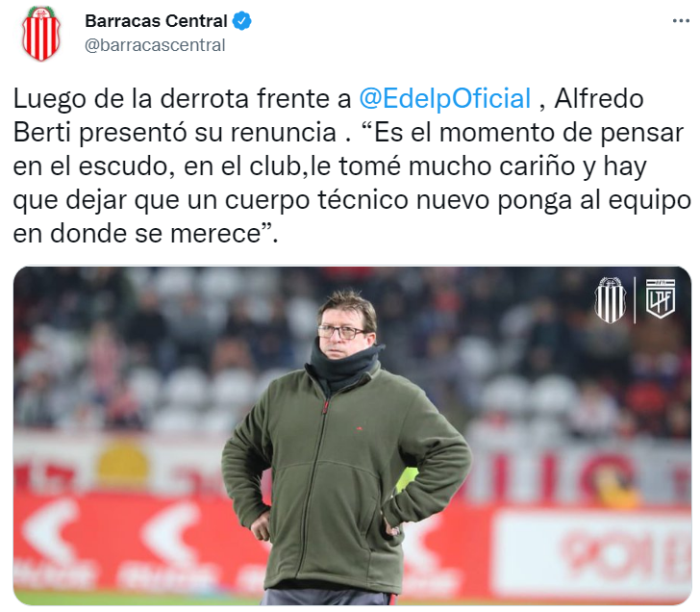This screenshot has height=612, width=700.
Task: Click the closing words "en donde se merece"
Action: [x=137, y=234]
